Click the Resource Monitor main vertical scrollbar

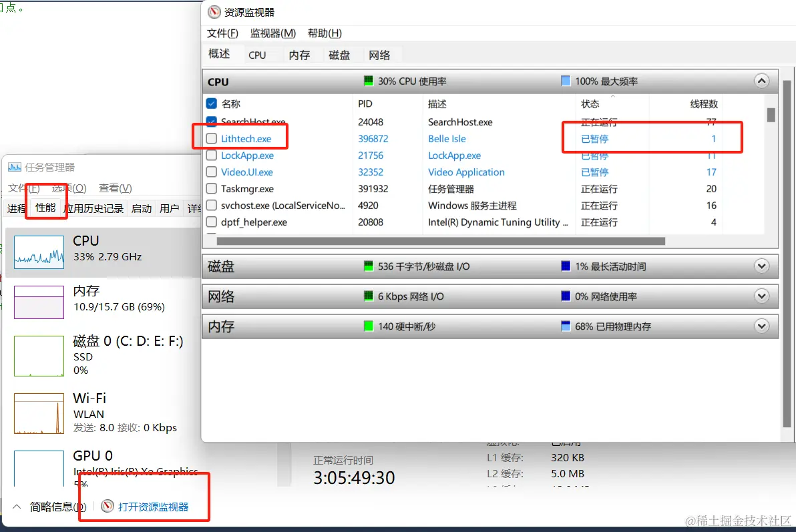787,254
